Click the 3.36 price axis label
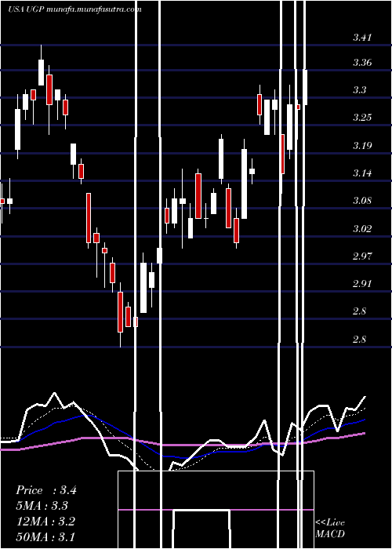 point(362,63)
